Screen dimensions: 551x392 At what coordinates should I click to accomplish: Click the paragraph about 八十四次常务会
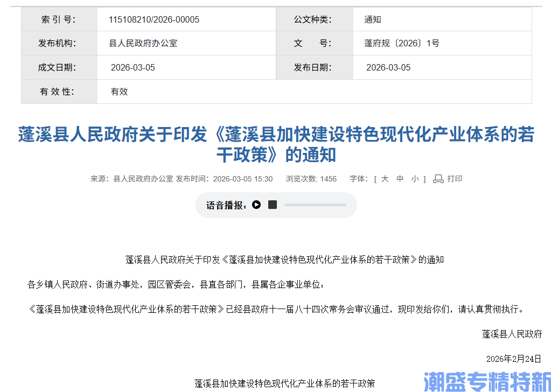pos(277,310)
